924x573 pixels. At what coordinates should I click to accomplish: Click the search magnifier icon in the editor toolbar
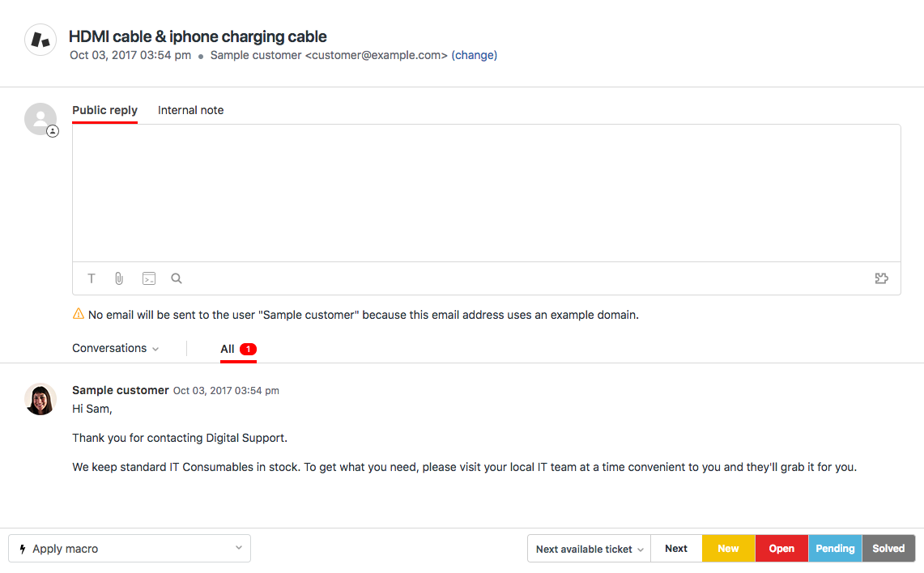[x=177, y=278]
